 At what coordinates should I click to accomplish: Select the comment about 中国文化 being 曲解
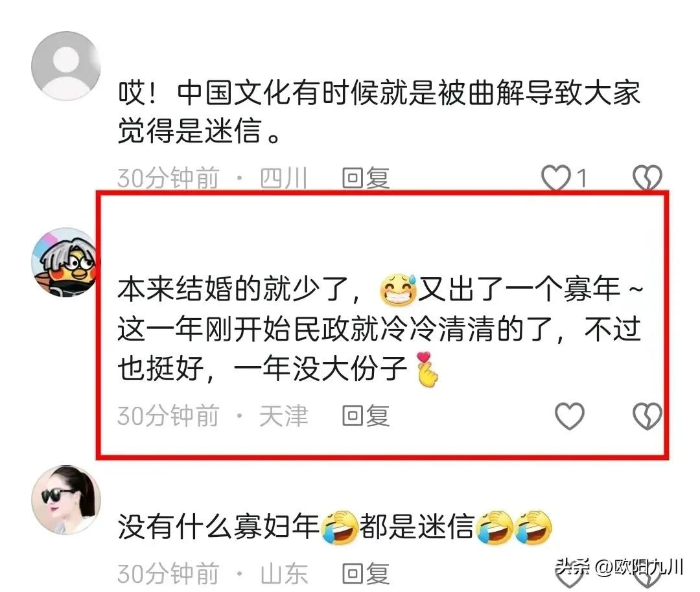pos(379,111)
